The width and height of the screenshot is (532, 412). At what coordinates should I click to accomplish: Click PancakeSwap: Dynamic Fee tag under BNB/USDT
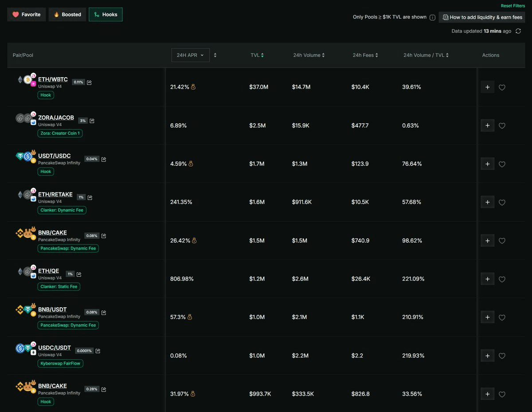coord(68,325)
